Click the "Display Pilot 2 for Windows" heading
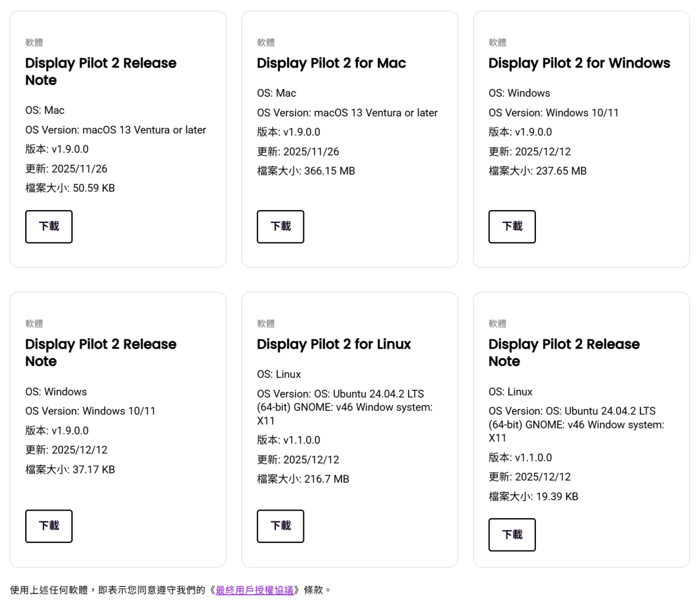Viewport: 700px width, 611px height. pos(579,63)
